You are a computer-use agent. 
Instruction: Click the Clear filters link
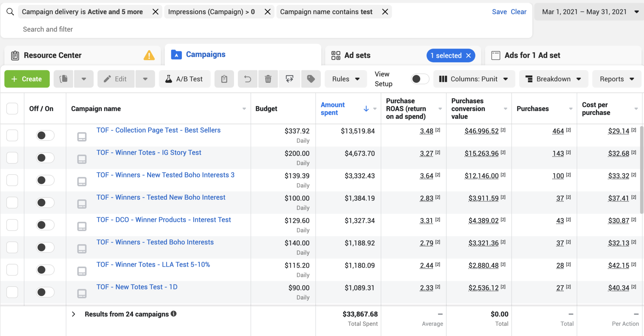tap(518, 12)
